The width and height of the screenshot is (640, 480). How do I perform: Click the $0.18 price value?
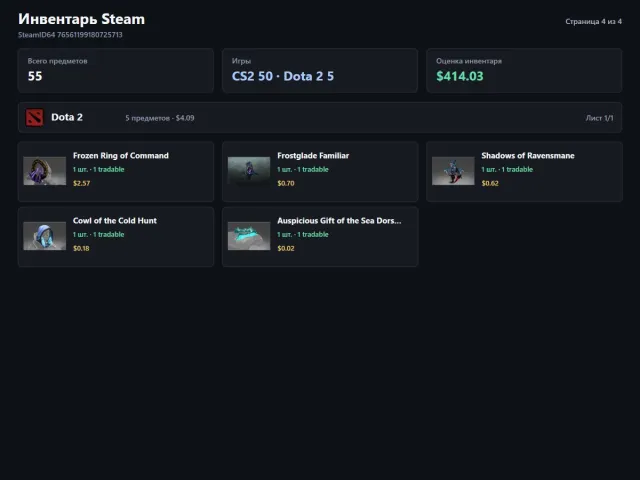pyautogui.click(x=81, y=248)
